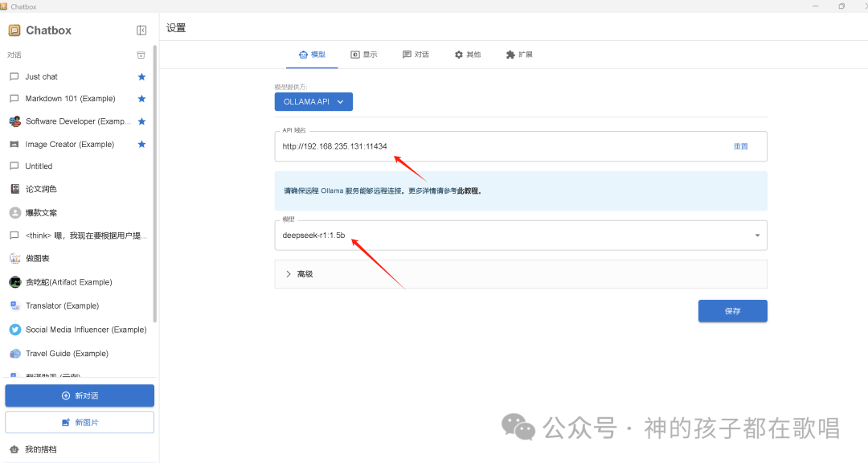This screenshot has height=463, width=868.
Task: Toggle star on Image Creator (Example)
Action: coord(141,144)
